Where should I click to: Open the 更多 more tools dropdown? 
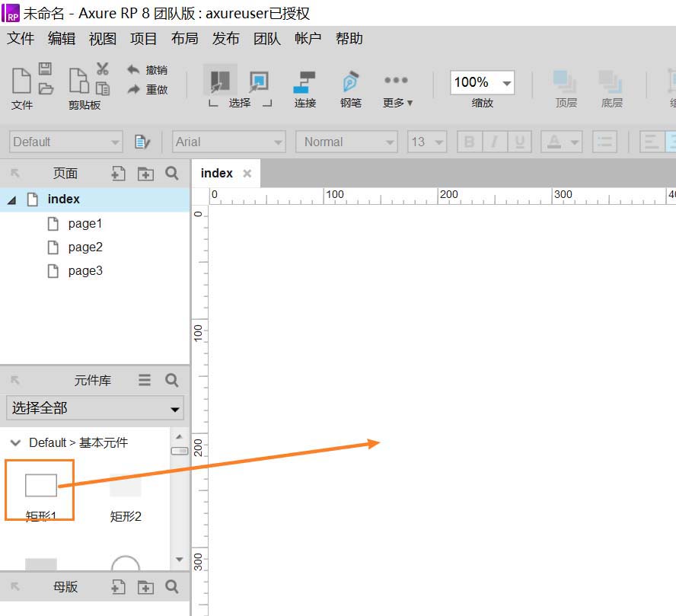[397, 89]
